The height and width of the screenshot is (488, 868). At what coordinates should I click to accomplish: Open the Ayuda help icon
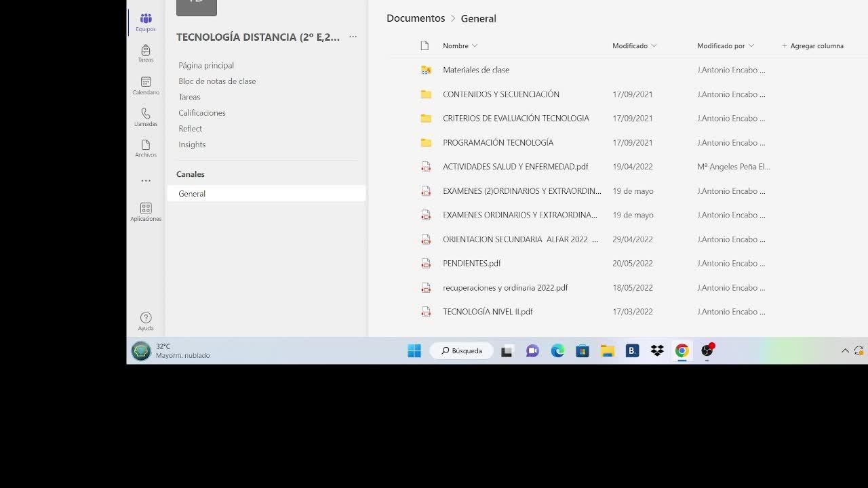[x=146, y=321]
